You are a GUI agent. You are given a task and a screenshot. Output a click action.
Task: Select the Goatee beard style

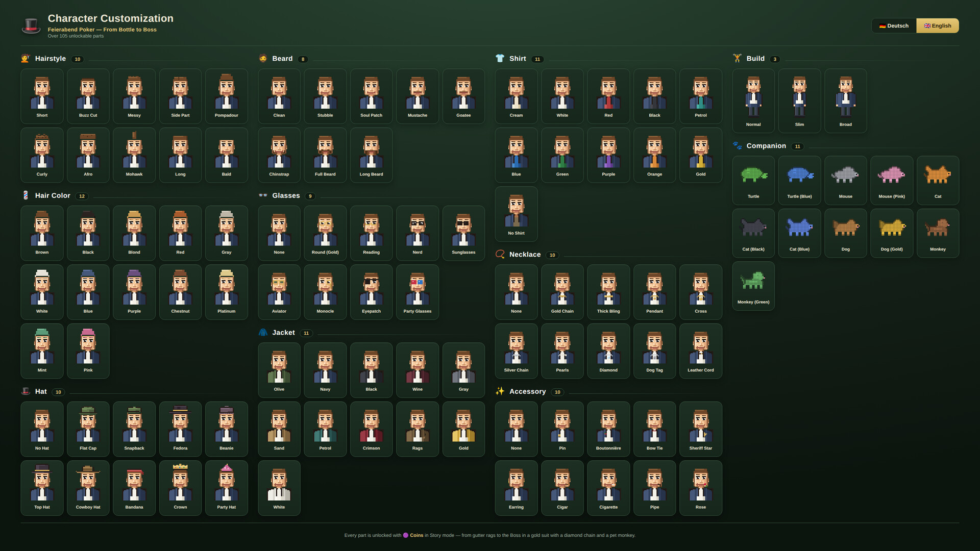click(463, 96)
